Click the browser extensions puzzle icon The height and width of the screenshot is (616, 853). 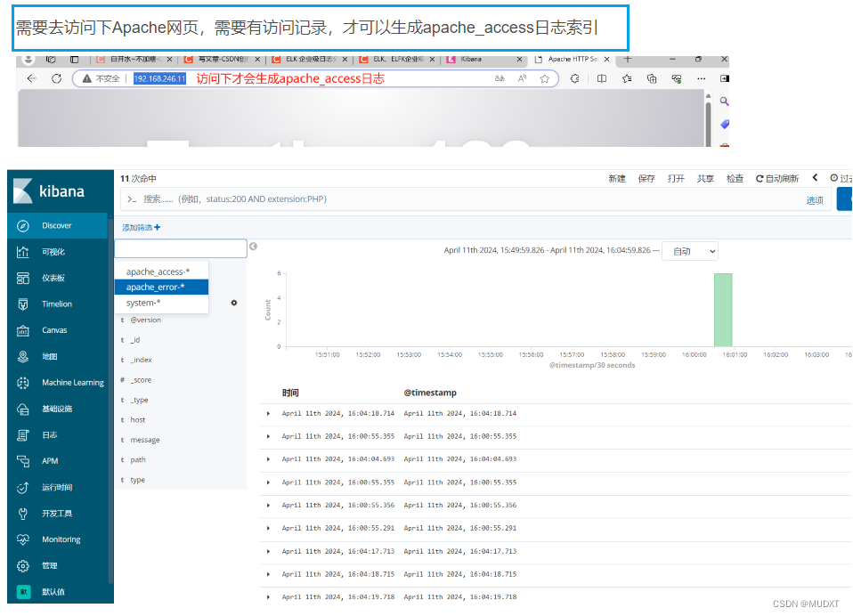pos(574,79)
